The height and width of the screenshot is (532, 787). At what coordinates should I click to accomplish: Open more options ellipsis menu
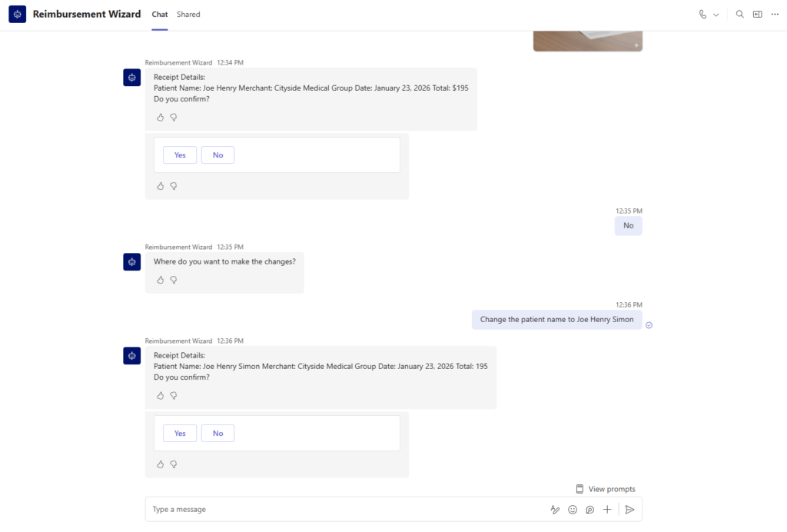point(775,14)
